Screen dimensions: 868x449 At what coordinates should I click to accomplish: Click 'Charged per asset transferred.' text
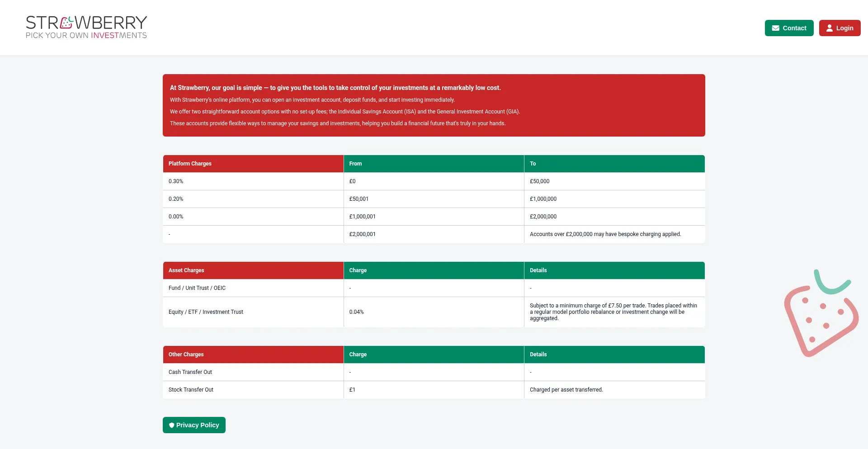(566, 390)
